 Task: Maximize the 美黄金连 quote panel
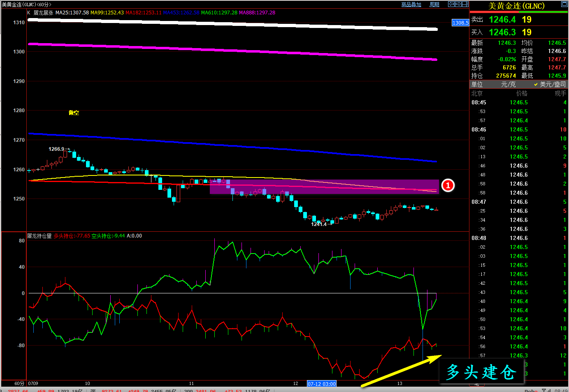pyautogui.click(x=564, y=5)
